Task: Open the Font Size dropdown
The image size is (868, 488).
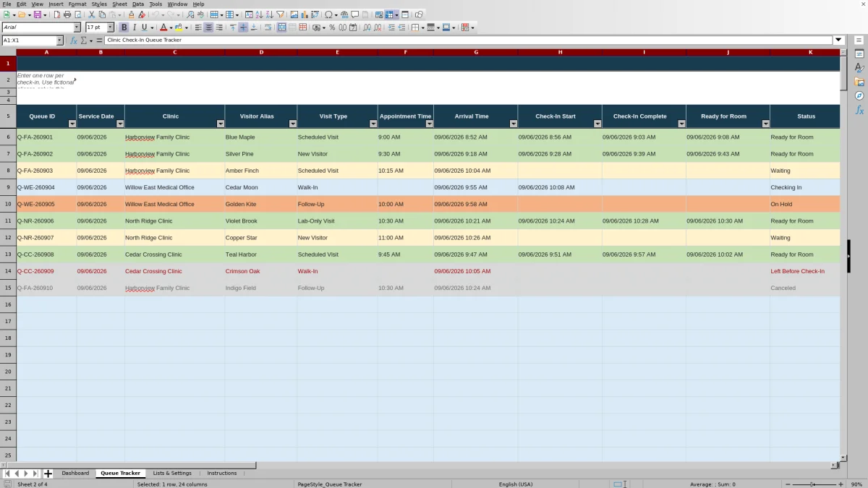Action: pyautogui.click(x=110, y=27)
